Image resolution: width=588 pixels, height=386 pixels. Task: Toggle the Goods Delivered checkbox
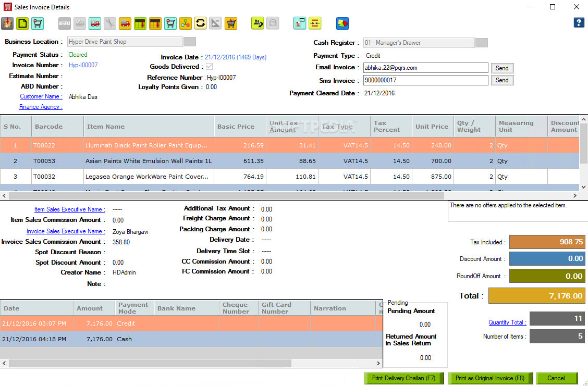209,66
